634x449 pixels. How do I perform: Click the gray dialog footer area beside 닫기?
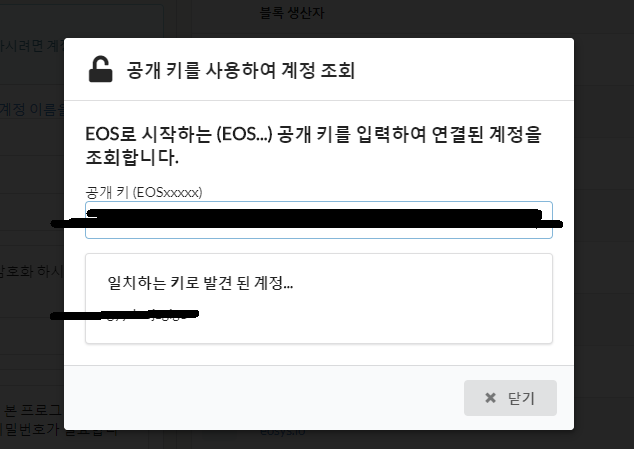click(x=263, y=398)
